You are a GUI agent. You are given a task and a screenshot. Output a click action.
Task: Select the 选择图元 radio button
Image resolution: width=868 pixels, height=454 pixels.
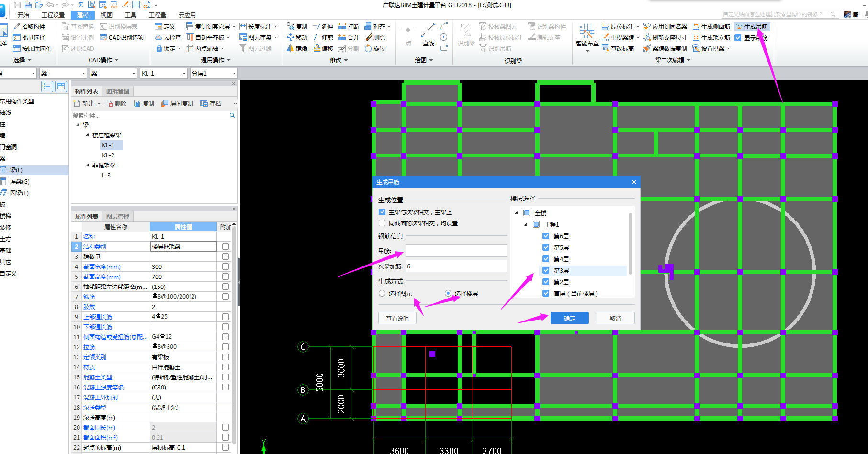click(382, 293)
